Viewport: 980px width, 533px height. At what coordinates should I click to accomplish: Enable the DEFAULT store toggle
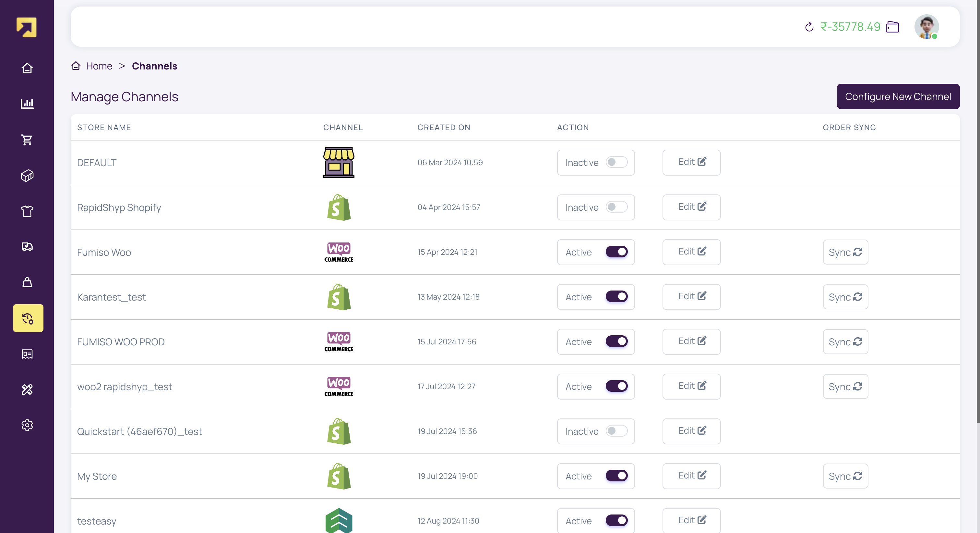tap(616, 162)
